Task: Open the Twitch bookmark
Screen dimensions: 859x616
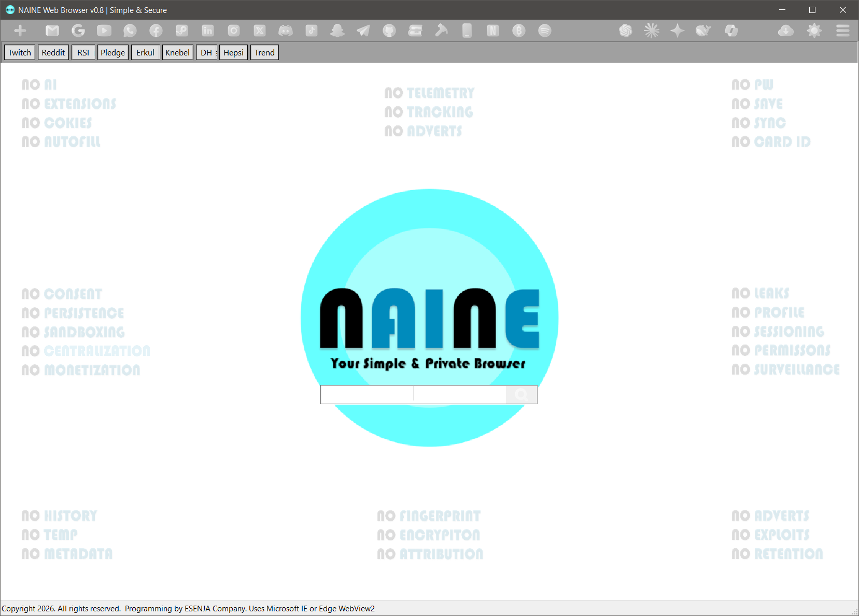Action: 20,52
